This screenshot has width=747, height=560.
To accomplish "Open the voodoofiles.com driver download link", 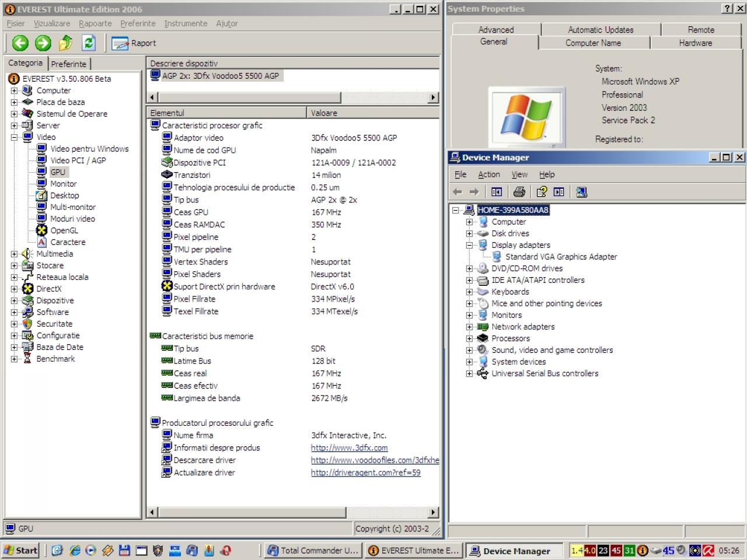I will (375, 460).
